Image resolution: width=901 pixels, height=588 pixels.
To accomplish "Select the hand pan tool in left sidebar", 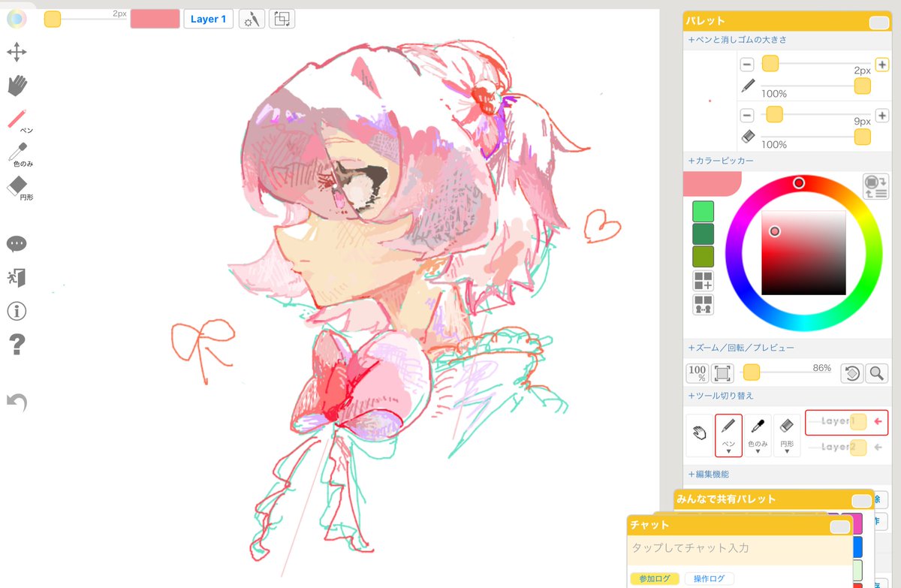I will point(17,85).
